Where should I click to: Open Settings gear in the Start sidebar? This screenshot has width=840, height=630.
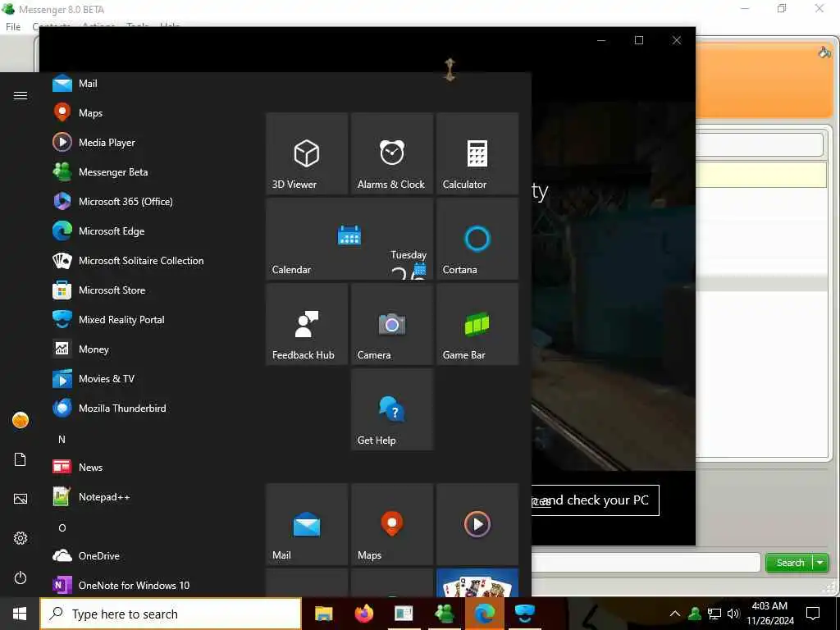point(21,538)
